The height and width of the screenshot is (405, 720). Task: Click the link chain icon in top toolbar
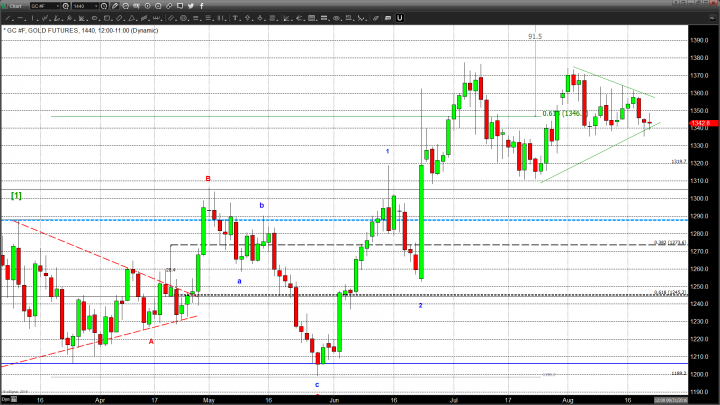[x=169, y=6]
